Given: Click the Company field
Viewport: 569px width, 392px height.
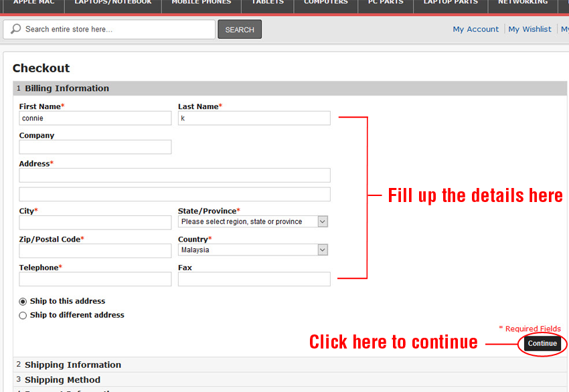Looking at the screenshot, I should (95, 147).
